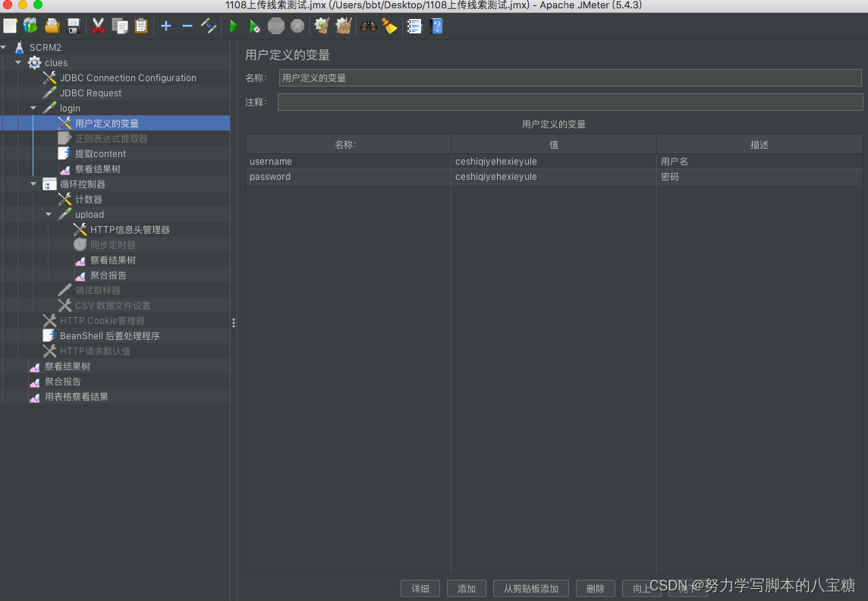Select the disabled 正则表达式提取器 element

coord(112,138)
